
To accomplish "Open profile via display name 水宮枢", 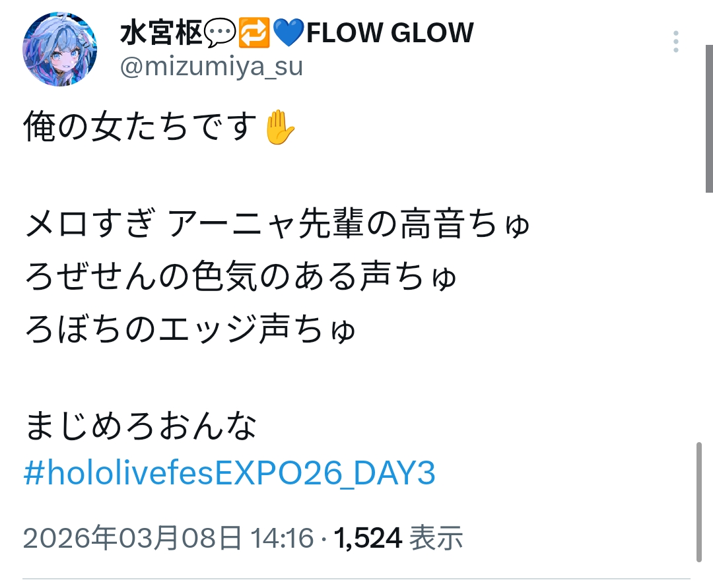I will click(161, 33).
